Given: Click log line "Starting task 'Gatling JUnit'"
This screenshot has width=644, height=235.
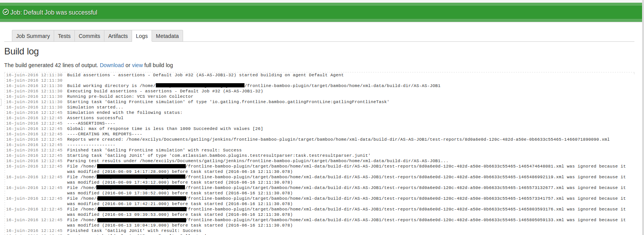Looking at the screenshot, I should click(x=219, y=156).
